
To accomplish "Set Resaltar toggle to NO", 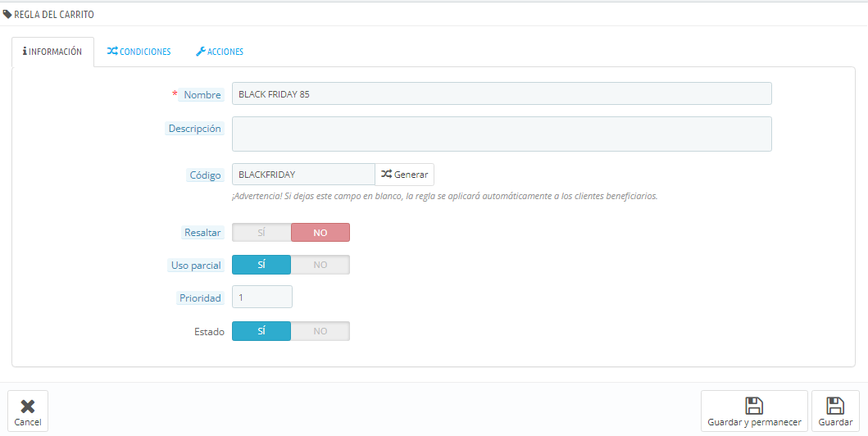I will coord(320,233).
